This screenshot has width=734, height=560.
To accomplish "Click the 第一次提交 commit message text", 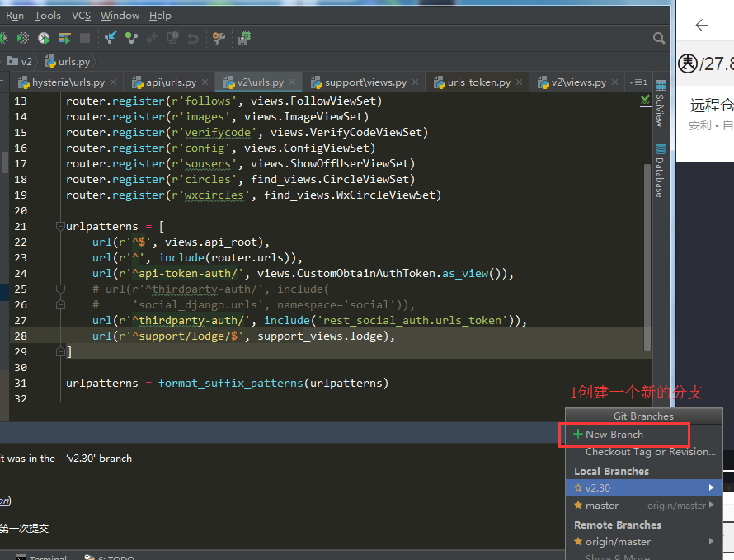I will point(25,529).
